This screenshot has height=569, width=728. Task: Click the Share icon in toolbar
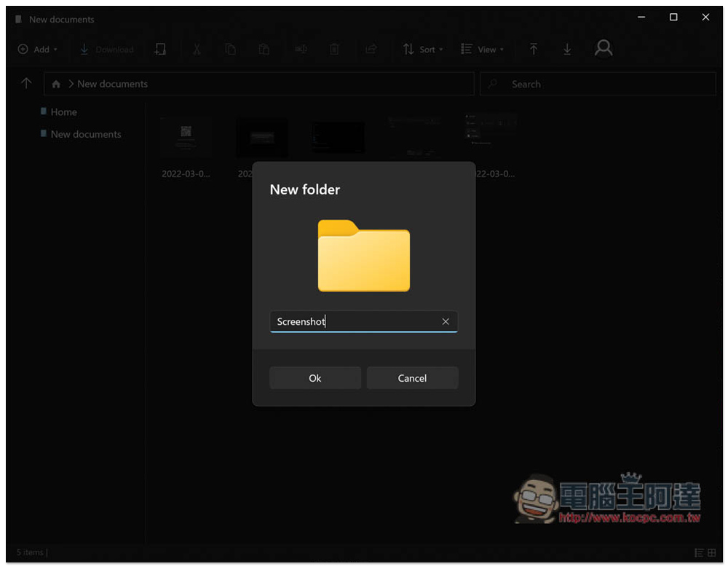[x=371, y=49]
